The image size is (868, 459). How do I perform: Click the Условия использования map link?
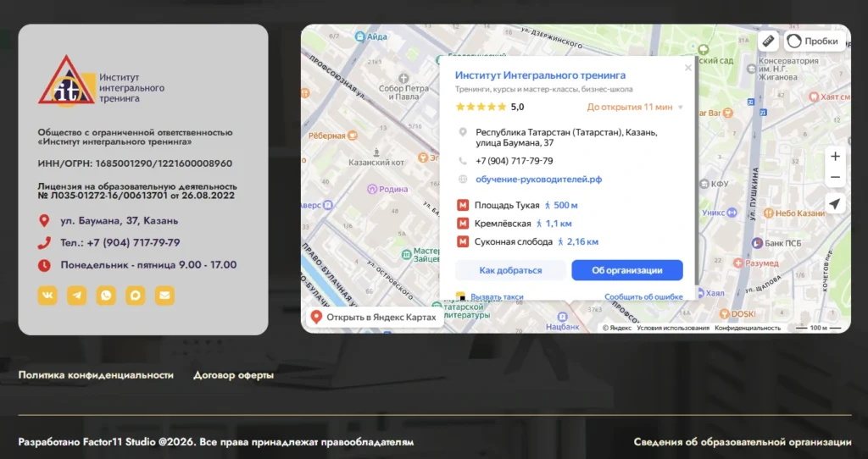672,328
